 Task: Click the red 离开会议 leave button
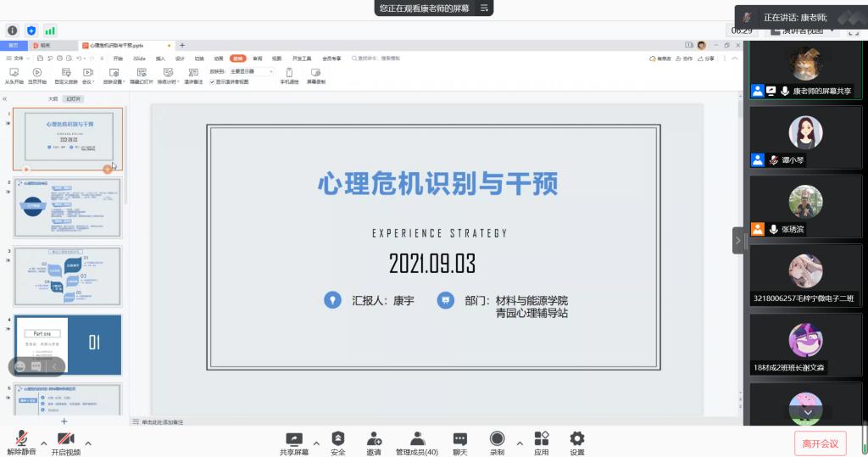click(x=821, y=443)
